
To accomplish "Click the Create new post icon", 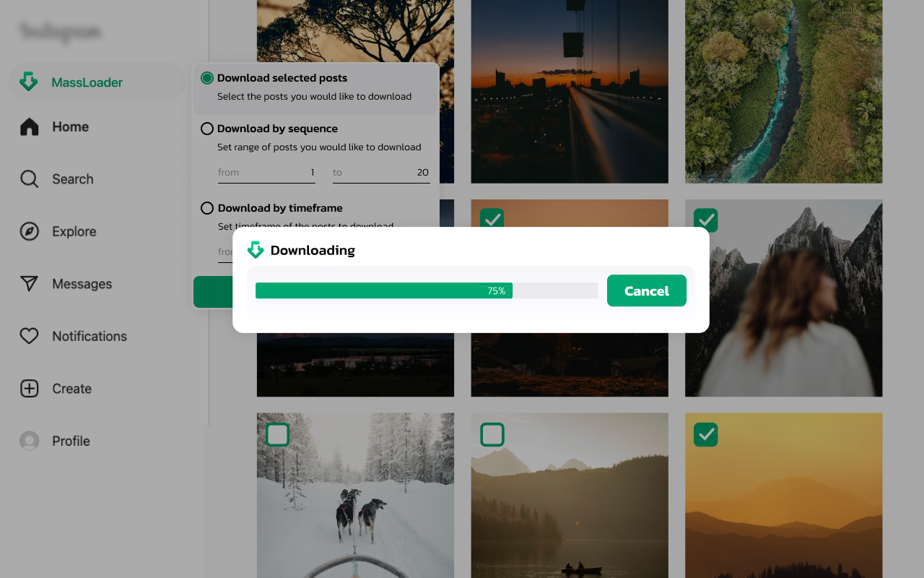I will point(29,388).
